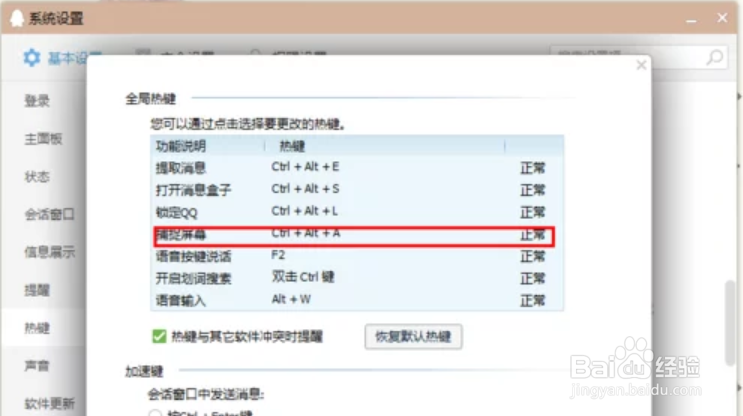Select 登录 in the sidebar
Screen dimensions: 743x416
point(37,101)
